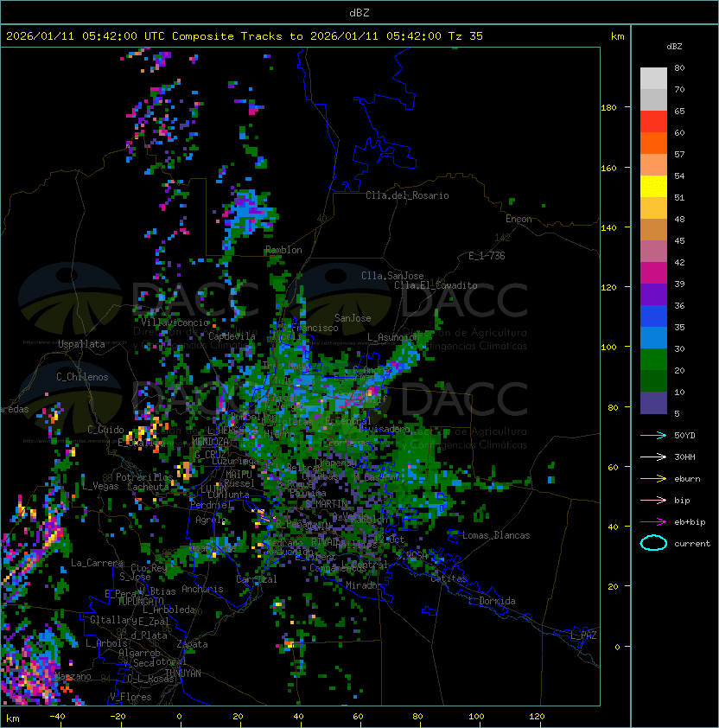719x728 pixels.
Task: Click the 'L_Dormida' map label
Action: (x=492, y=601)
